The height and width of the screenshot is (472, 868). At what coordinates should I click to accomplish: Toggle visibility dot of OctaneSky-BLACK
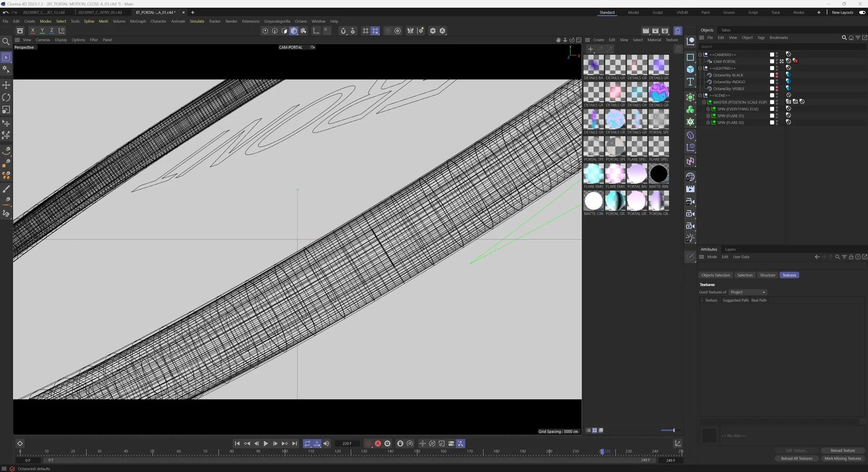(777, 74)
